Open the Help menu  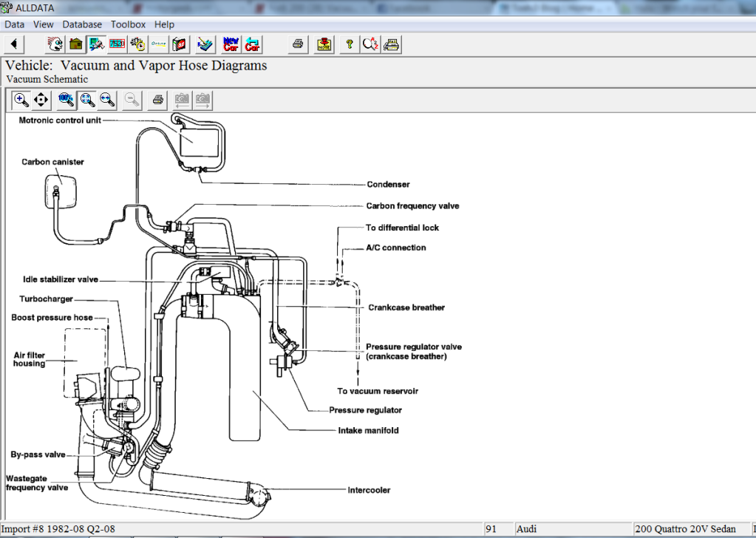pyautogui.click(x=164, y=24)
